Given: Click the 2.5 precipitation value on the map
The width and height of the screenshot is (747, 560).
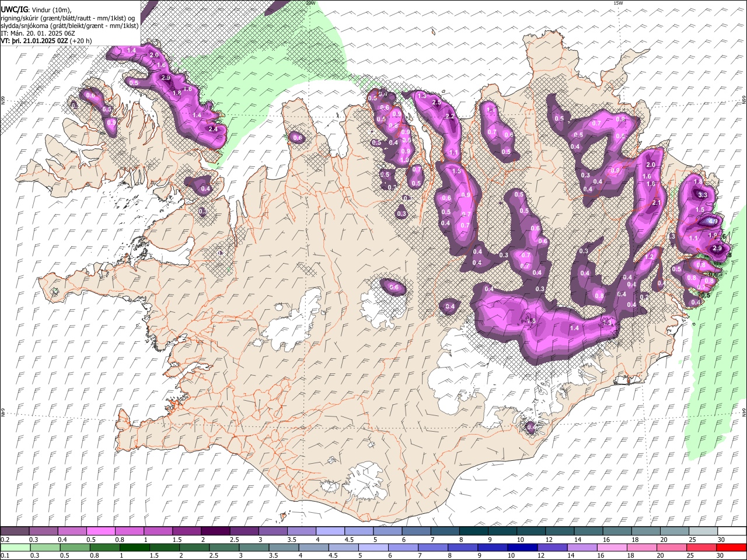Looking at the screenshot, I should pos(436,103).
